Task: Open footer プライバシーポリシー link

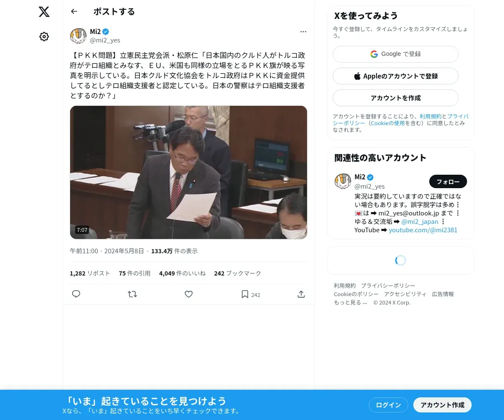Action: [x=388, y=286]
